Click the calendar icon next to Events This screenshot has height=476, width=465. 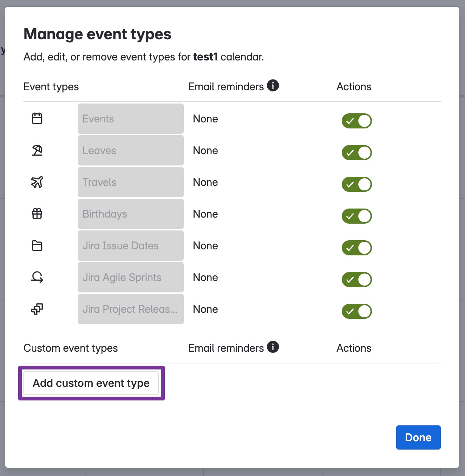tap(37, 119)
